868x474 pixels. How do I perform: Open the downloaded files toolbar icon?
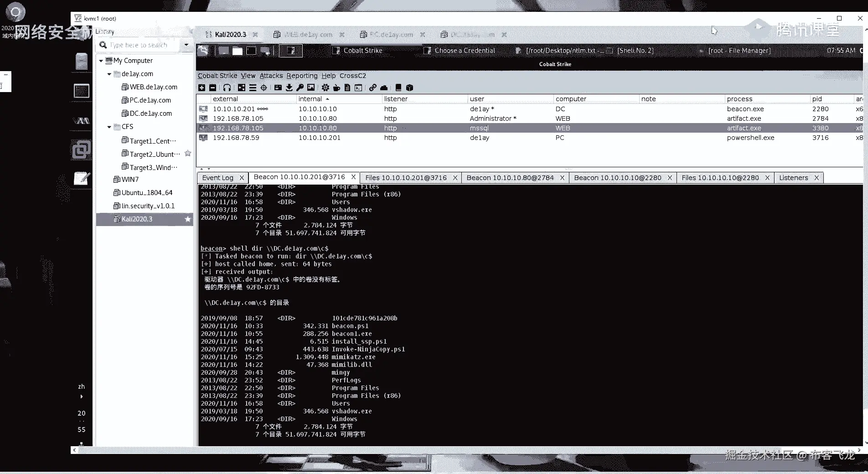[289, 88]
